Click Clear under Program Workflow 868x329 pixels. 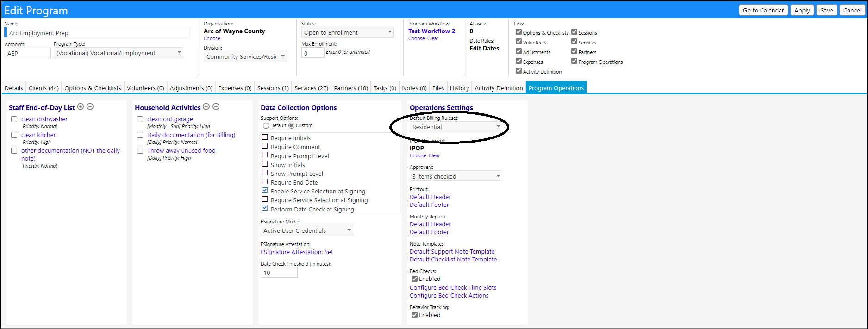433,38
